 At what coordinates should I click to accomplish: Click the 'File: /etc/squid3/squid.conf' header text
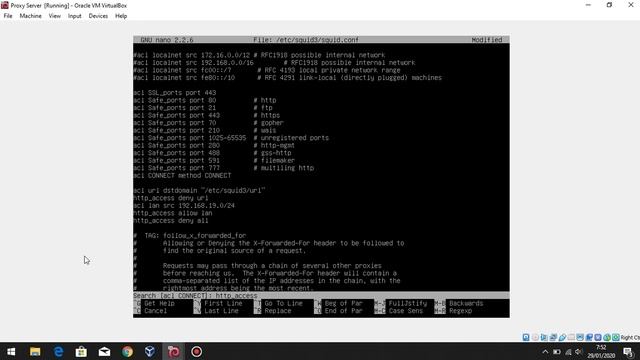[x=306, y=40]
